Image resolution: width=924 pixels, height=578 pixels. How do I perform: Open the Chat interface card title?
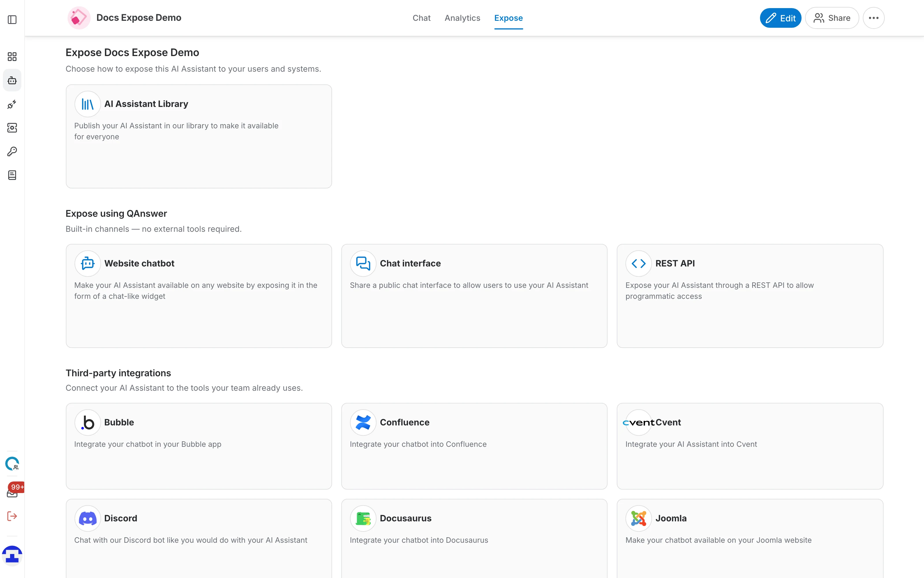point(410,263)
